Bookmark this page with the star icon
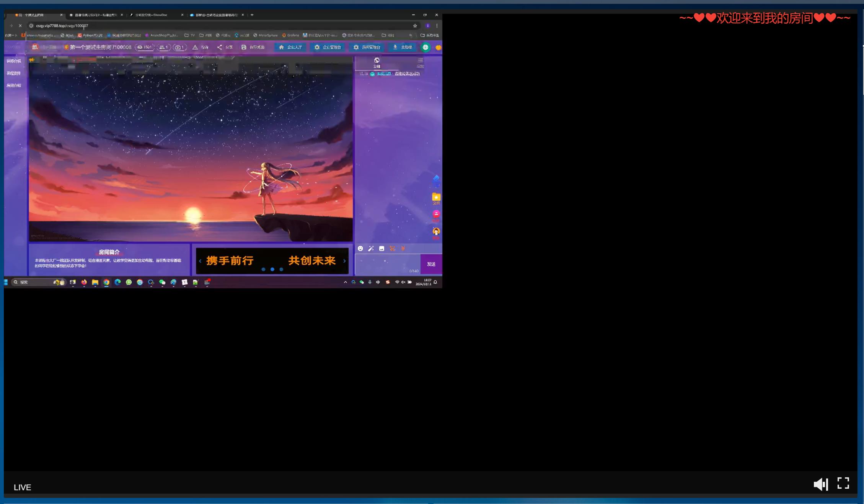Screen dimensions: 864x504 [x=415, y=26]
